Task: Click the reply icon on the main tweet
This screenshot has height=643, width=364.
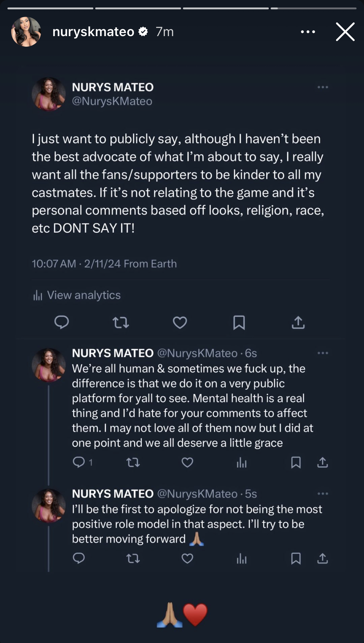Action: pos(62,322)
